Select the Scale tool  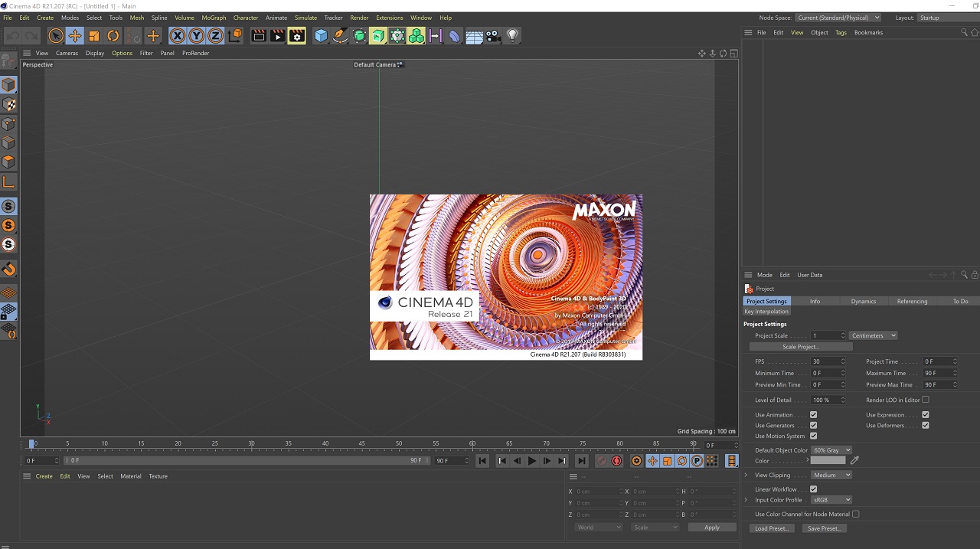94,36
